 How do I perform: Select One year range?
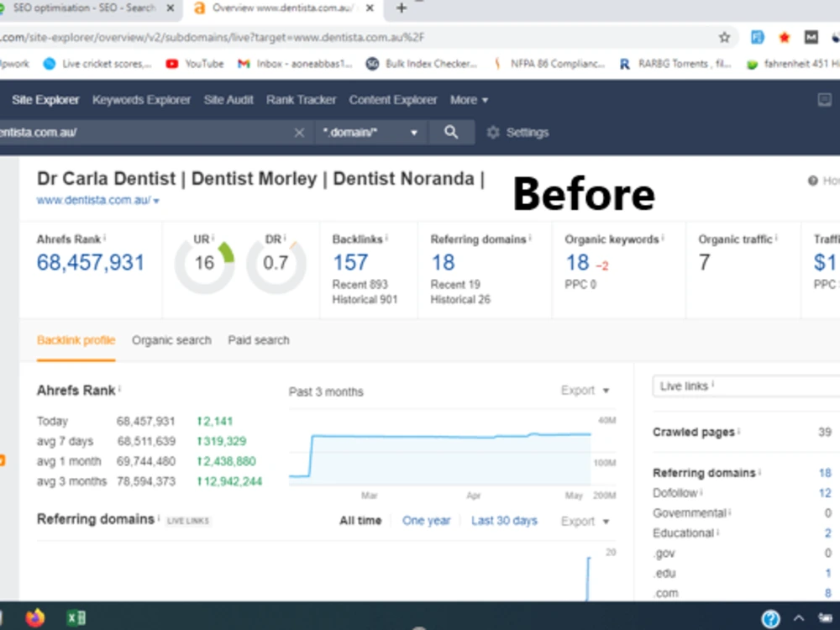click(x=427, y=521)
